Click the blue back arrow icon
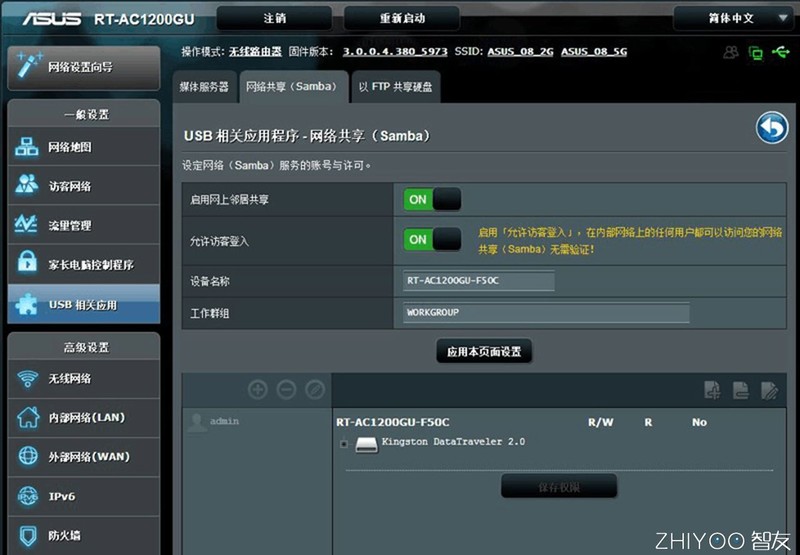 pos(772,128)
